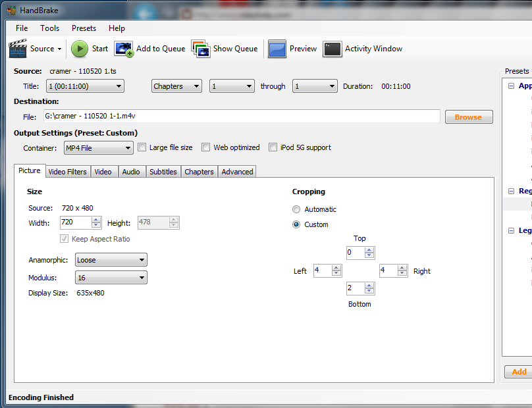Image resolution: width=532 pixels, height=408 pixels.
Task: Click the Show Queue icon
Action: [x=201, y=49]
